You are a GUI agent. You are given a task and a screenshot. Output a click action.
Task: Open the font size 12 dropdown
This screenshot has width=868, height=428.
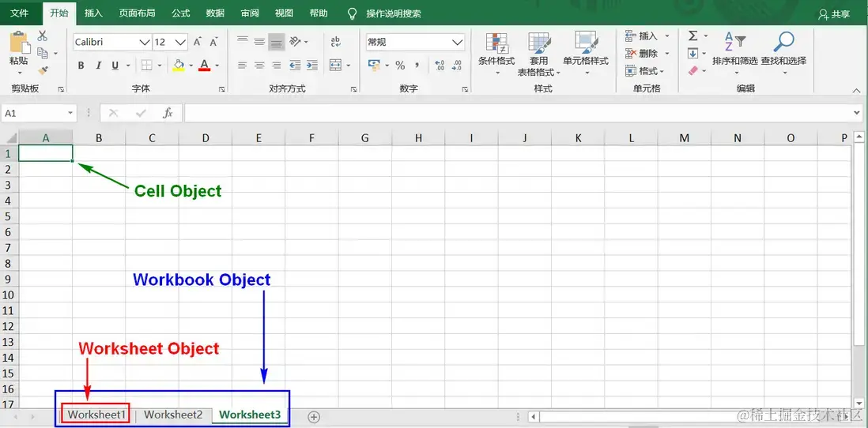click(182, 42)
